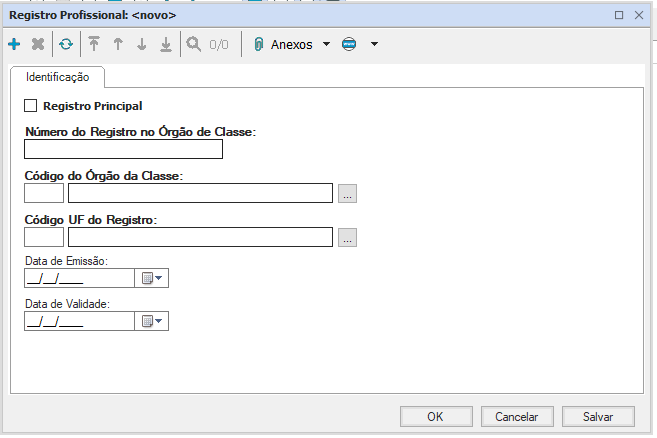Select the Identificação tab
This screenshot has height=438, width=657.
pos(57,77)
